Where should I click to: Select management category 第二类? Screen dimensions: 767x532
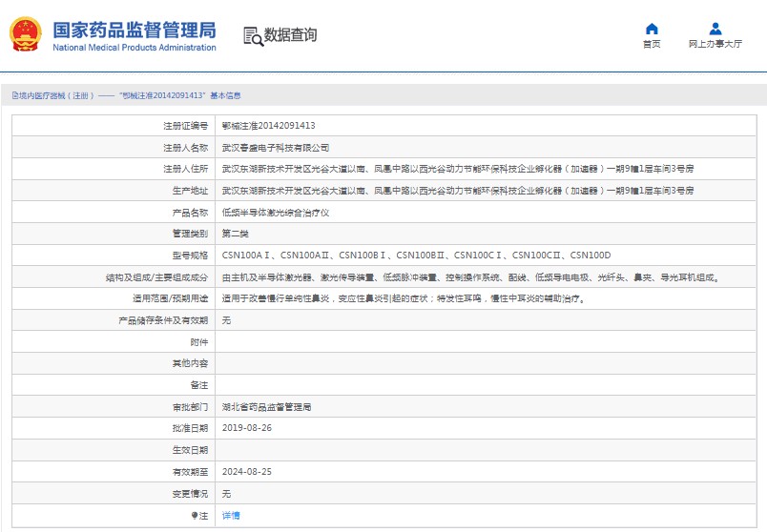tap(236, 234)
